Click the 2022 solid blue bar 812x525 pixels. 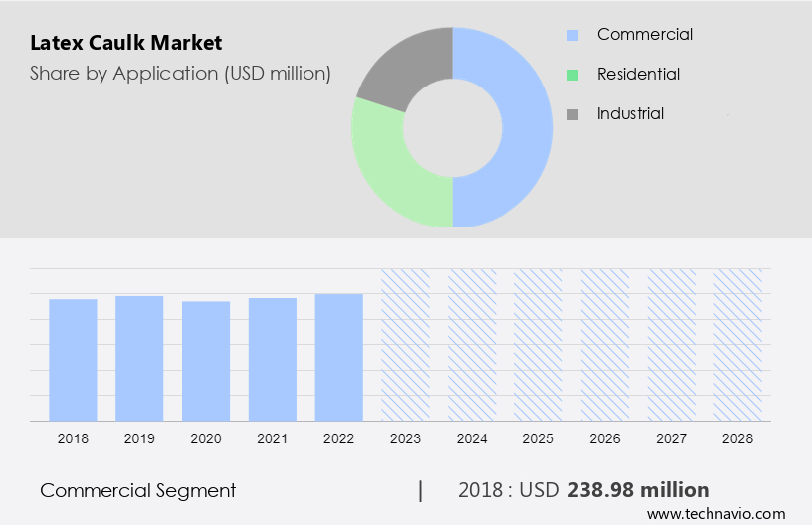[339, 356]
